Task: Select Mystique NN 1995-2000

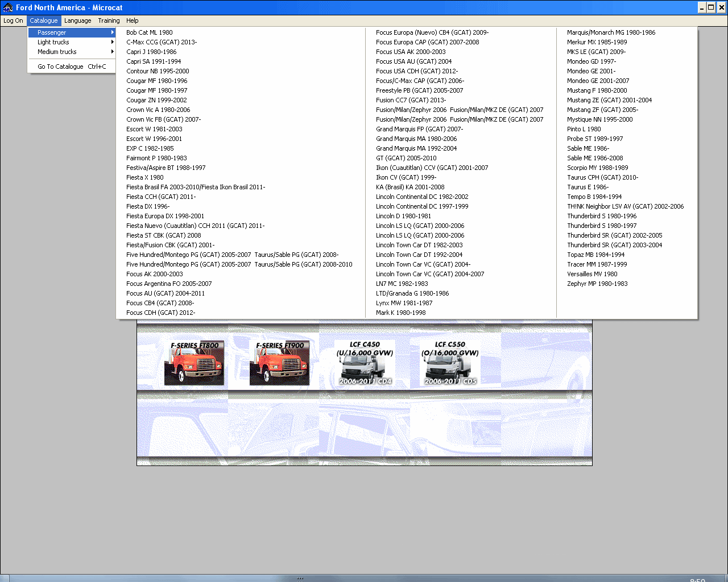Action: click(x=599, y=119)
